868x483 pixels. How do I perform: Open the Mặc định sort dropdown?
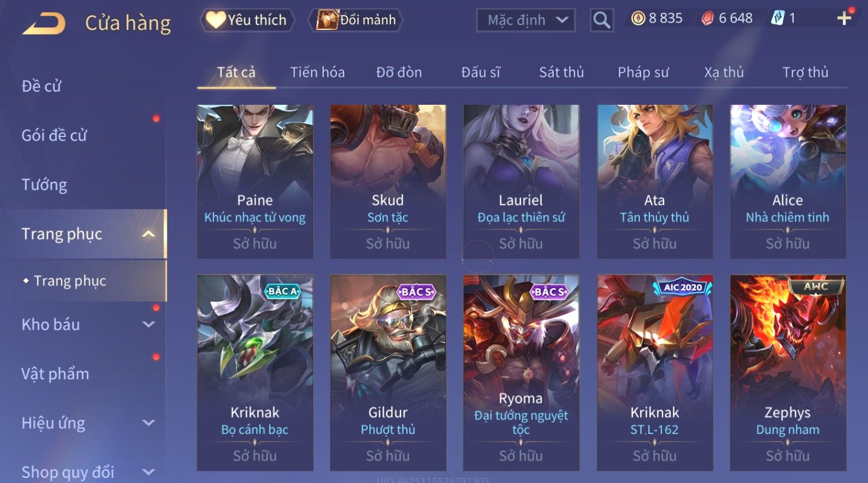pyautogui.click(x=526, y=20)
